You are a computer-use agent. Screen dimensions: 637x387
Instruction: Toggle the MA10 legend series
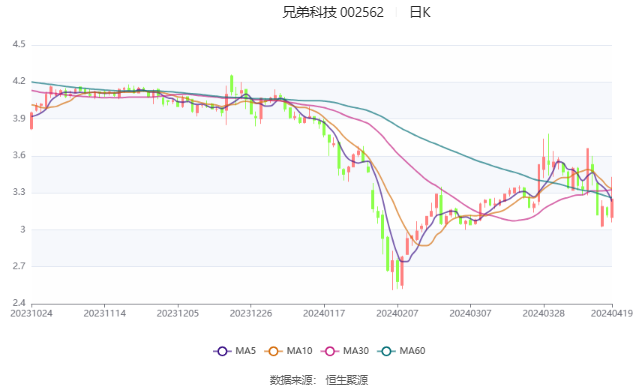(288, 351)
